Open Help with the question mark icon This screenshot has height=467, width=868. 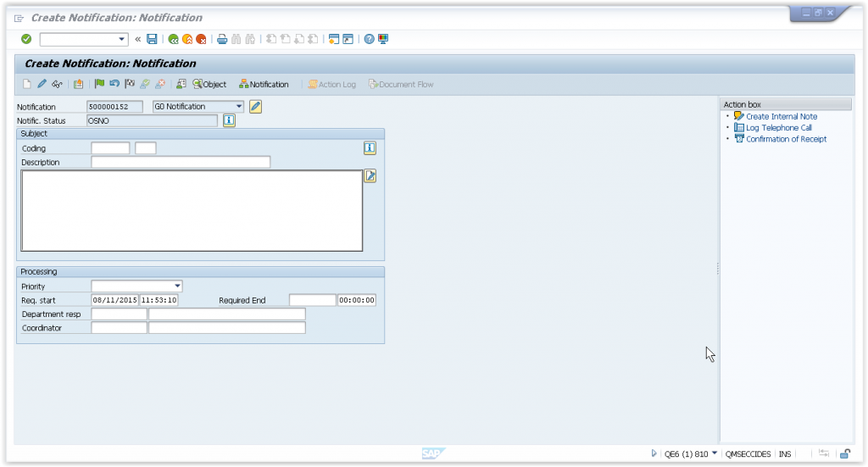tap(370, 39)
